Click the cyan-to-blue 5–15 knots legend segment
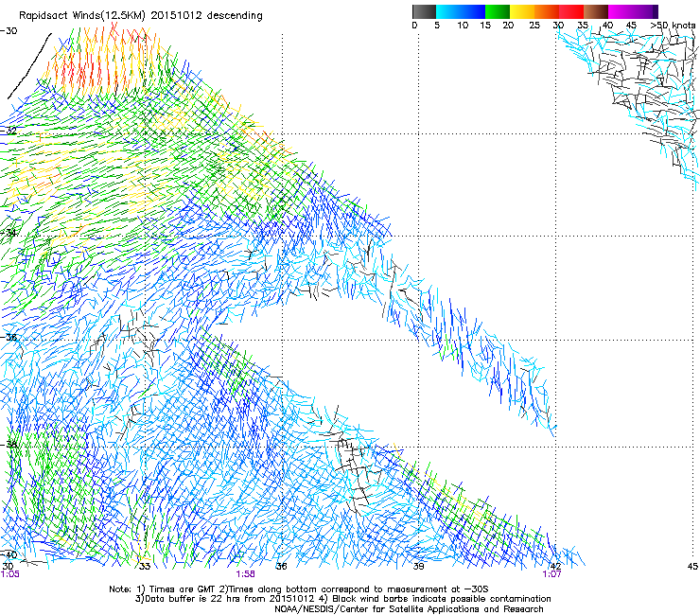Image resolution: width=700 pixels, height=615 pixels. [x=461, y=11]
